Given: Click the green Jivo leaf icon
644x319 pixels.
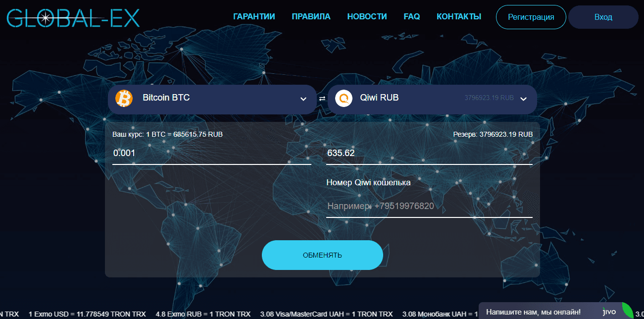Looking at the screenshot, I should click(627, 310).
